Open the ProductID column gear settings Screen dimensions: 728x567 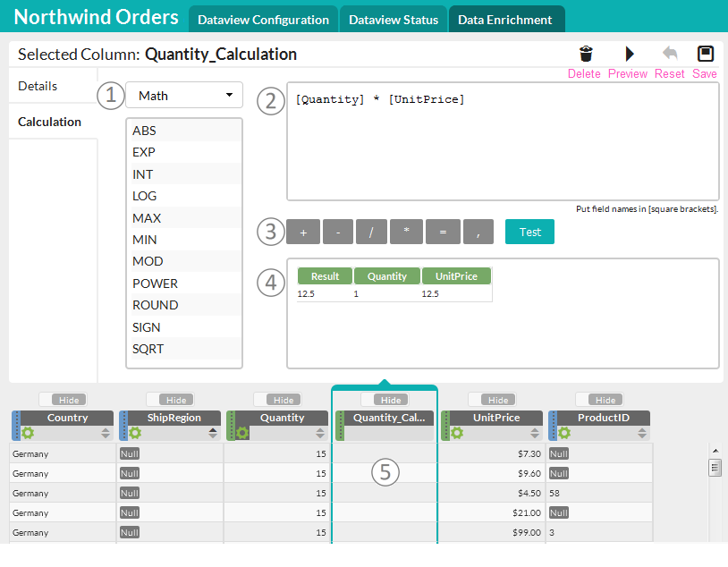coord(564,433)
